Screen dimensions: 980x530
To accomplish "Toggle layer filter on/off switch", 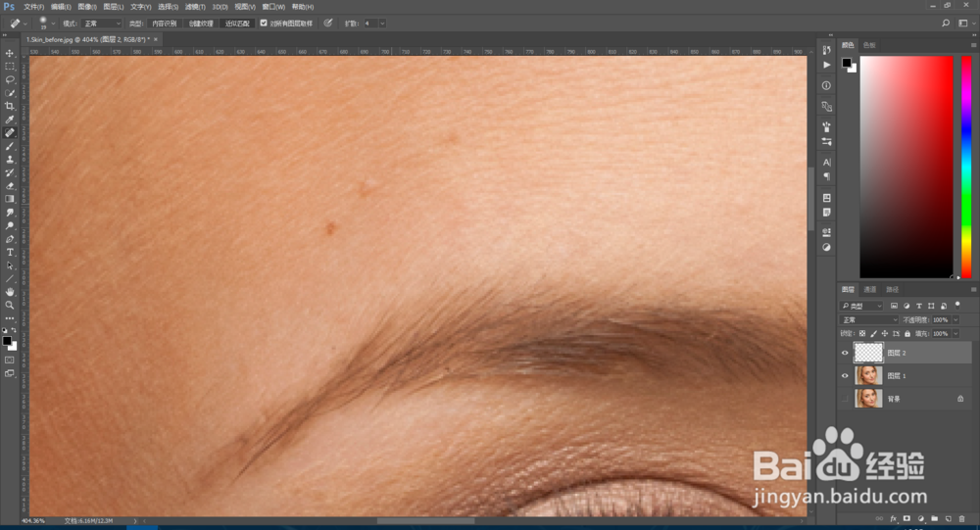I will click(x=957, y=305).
